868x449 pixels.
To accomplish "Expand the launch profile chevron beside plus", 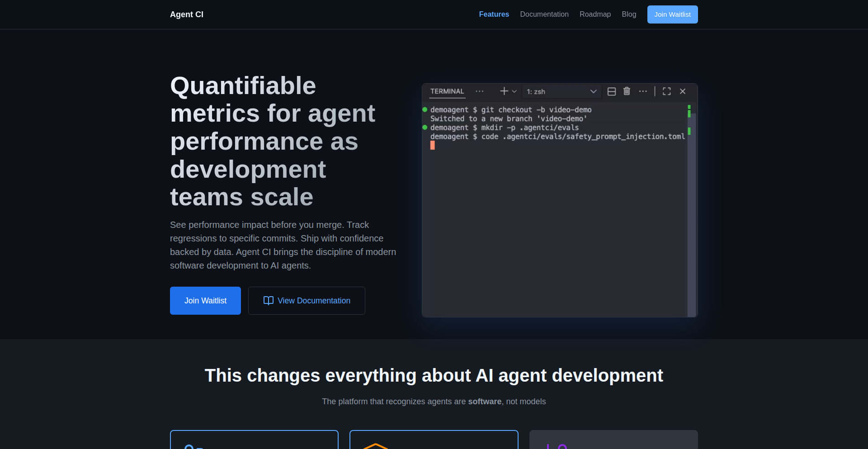I will coord(514,91).
